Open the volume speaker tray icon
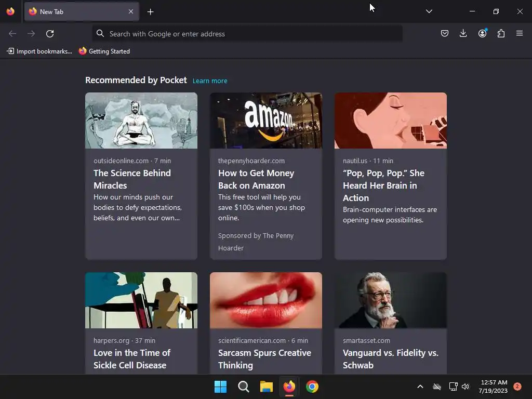532x399 pixels. point(465,387)
